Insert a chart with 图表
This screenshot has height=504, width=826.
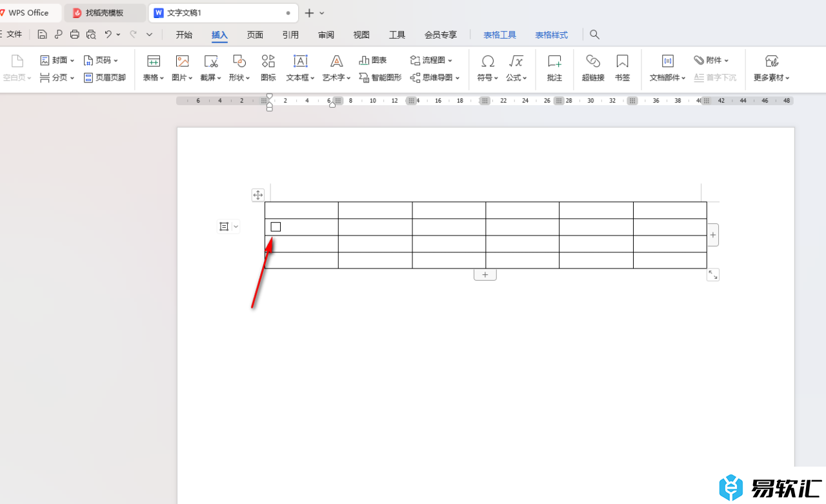pos(373,60)
